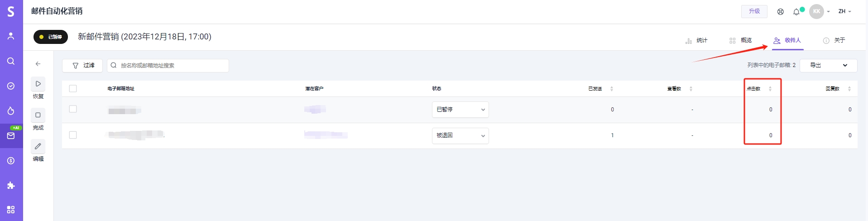Tick the checkbox of the 已暂停 row
This screenshot has width=868, height=221.
click(73, 109)
